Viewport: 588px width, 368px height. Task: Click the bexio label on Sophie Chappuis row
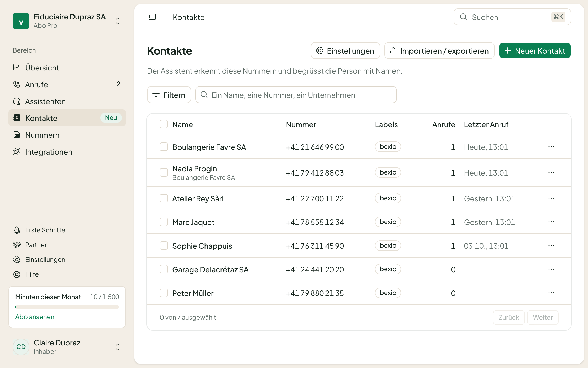[388, 246]
